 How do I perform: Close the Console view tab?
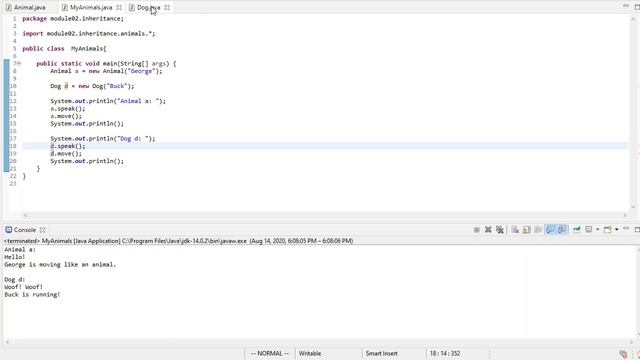click(x=42, y=230)
